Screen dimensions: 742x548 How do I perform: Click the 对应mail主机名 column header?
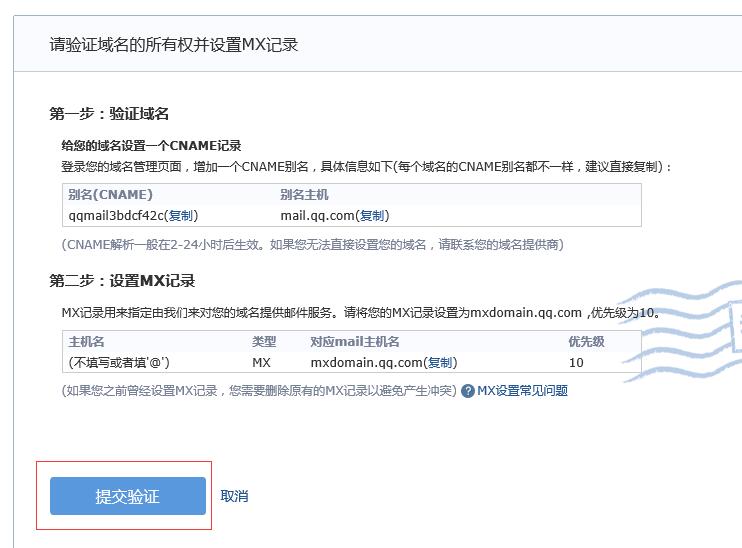[355, 342]
